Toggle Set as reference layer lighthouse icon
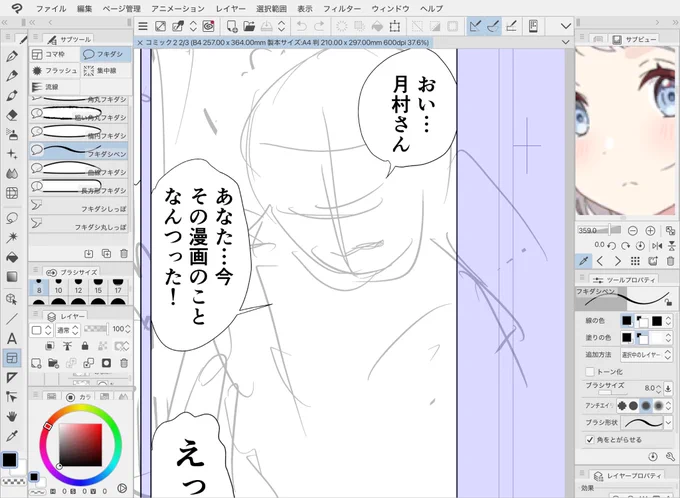 [67, 346]
